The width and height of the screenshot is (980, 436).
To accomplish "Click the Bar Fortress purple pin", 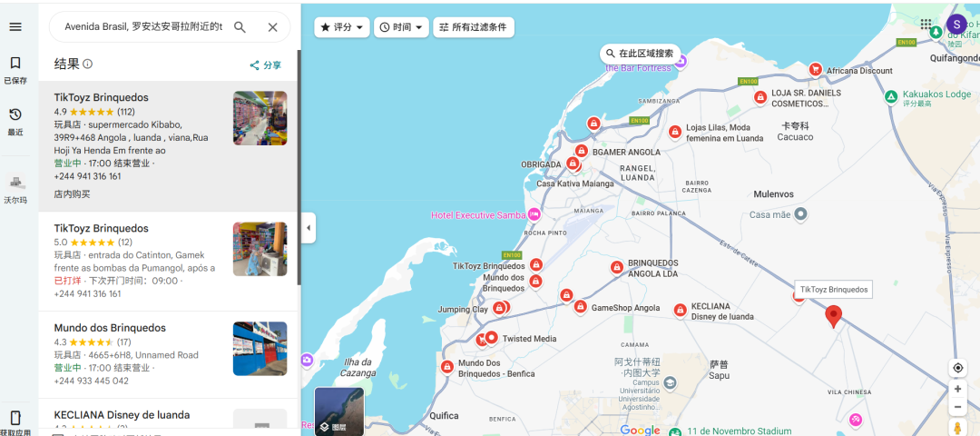I will click(681, 61).
